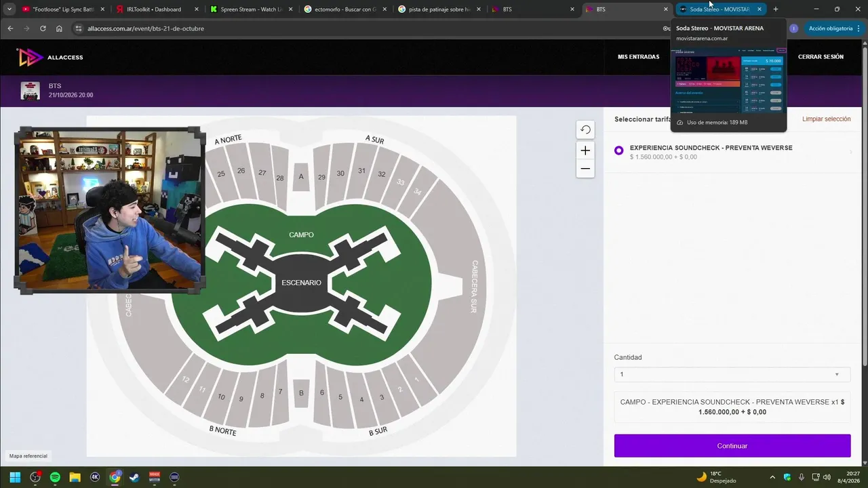Select section 3 on the map

click(x=382, y=397)
